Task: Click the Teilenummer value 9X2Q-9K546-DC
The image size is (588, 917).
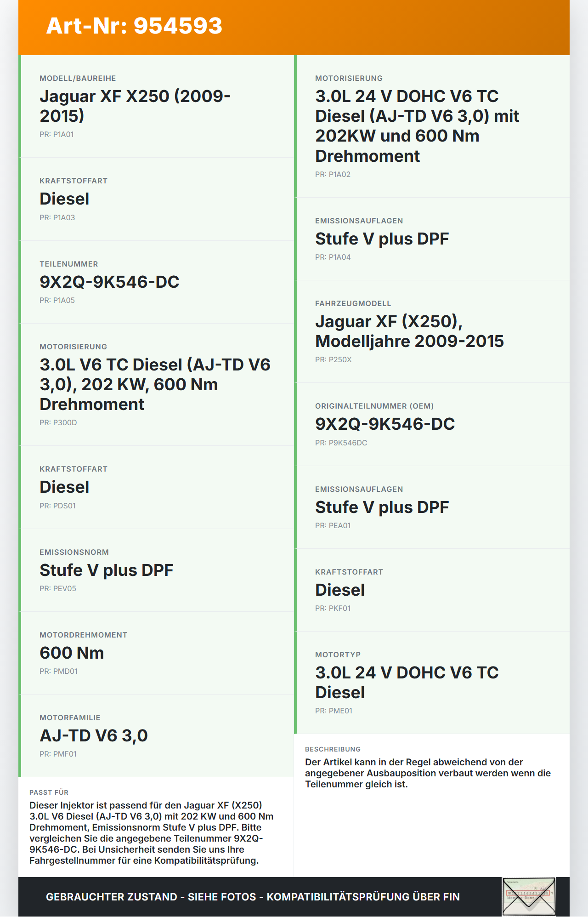Action: (x=109, y=282)
